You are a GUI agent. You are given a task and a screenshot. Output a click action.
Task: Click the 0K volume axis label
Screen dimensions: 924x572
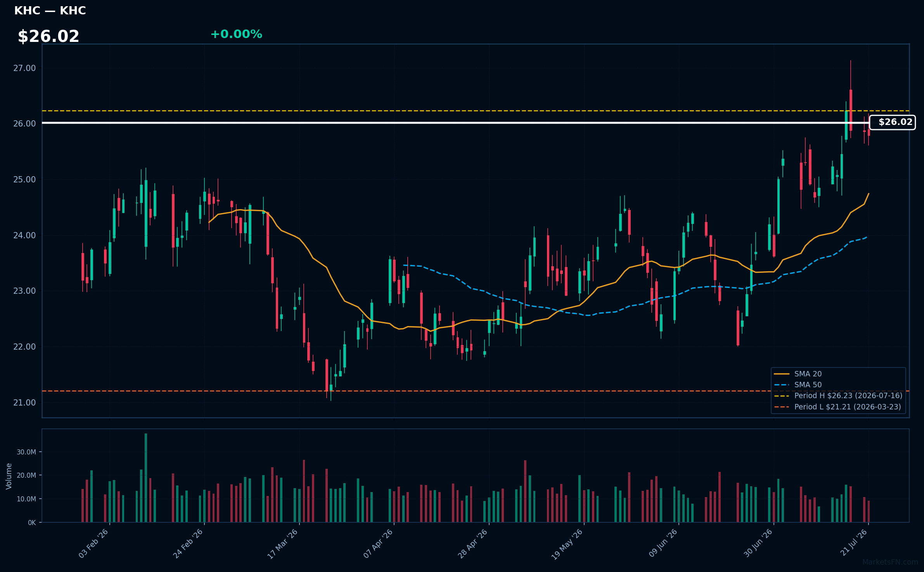pos(32,523)
